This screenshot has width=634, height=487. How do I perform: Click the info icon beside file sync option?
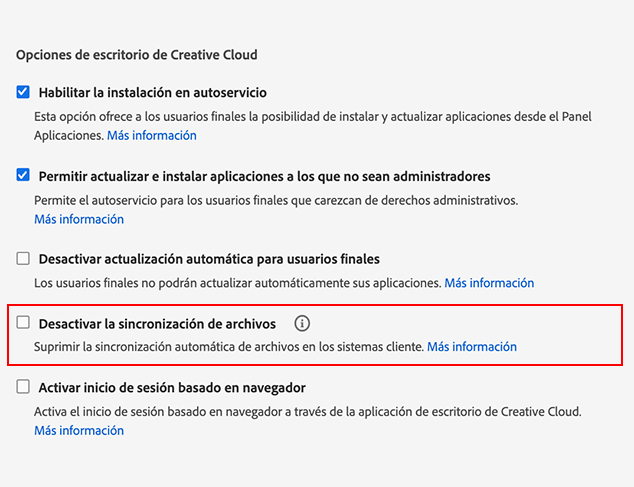tap(303, 323)
